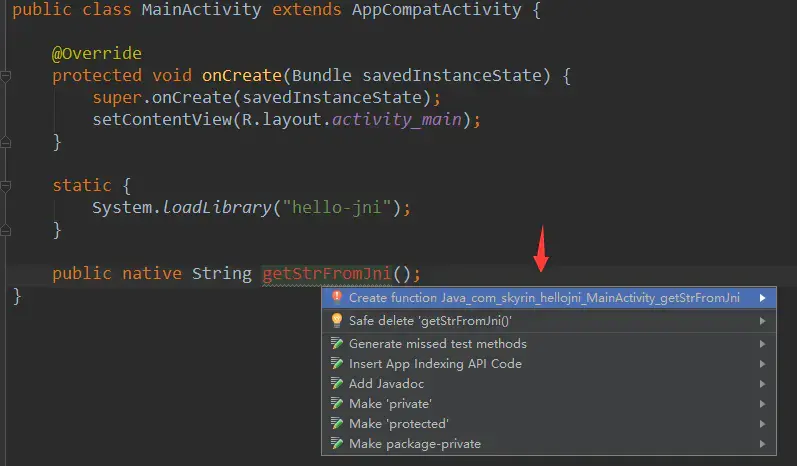Click the extends keyword
This screenshot has width=797, height=466.
(x=306, y=10)
